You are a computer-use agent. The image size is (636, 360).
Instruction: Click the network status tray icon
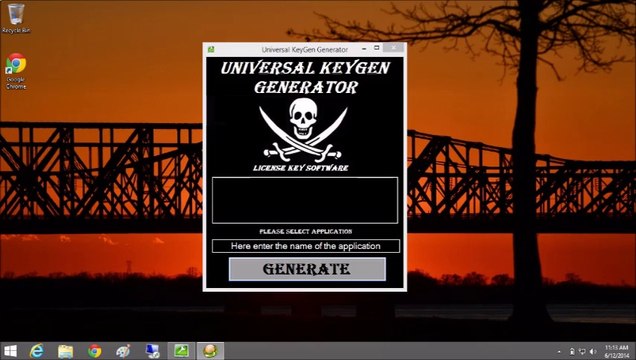click(x=582, y=351)
